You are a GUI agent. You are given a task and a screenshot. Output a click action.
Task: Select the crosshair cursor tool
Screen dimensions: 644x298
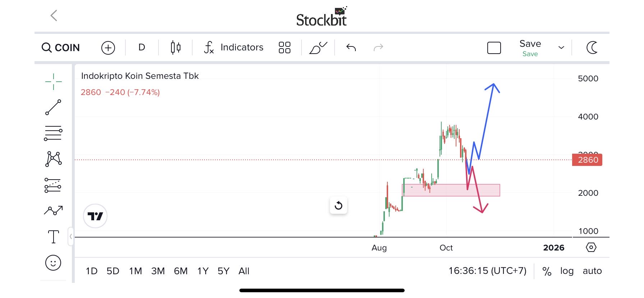coord(53,82)
